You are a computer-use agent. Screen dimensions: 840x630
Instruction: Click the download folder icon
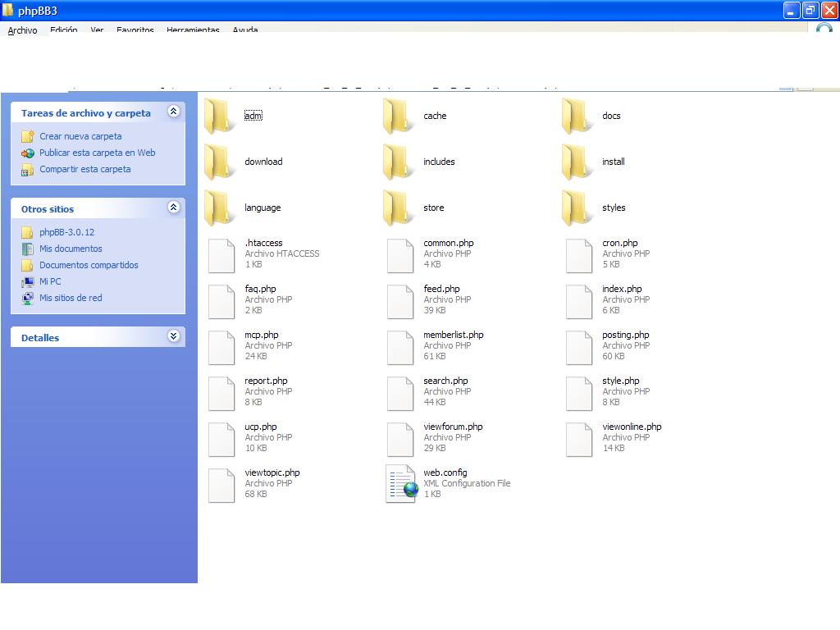220,162
